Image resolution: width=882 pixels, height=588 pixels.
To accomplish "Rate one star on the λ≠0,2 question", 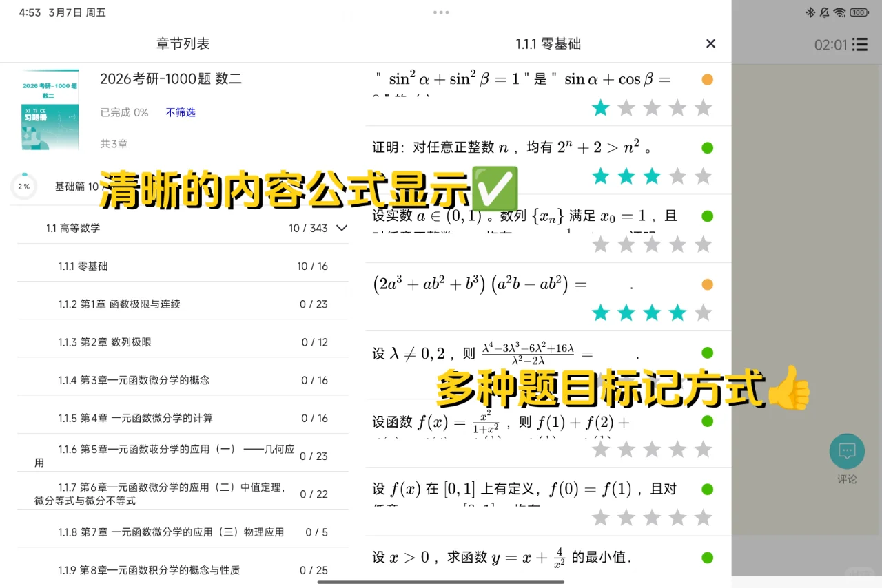I will coord(600,380).
